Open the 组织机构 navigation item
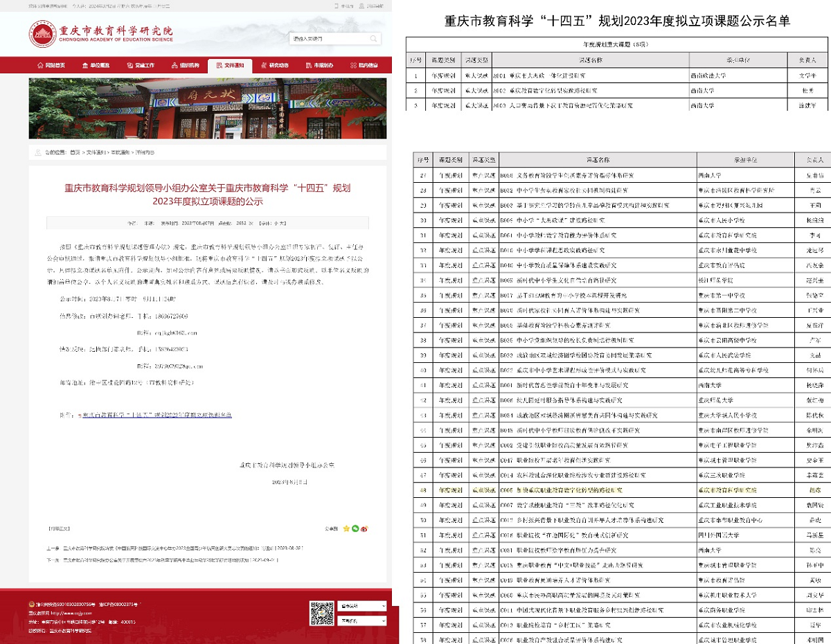Viewport: 831px width, 644px height. click(x=186, y=65)
